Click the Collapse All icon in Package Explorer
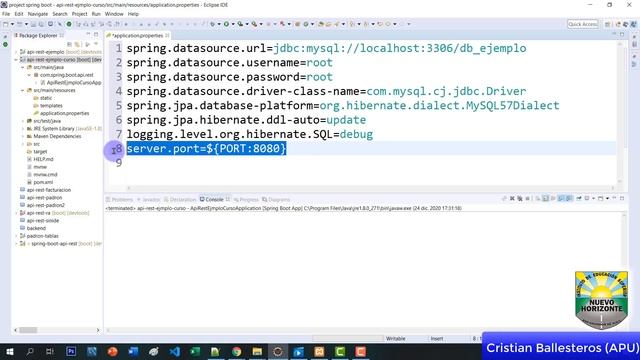 [x=69, y=44]
